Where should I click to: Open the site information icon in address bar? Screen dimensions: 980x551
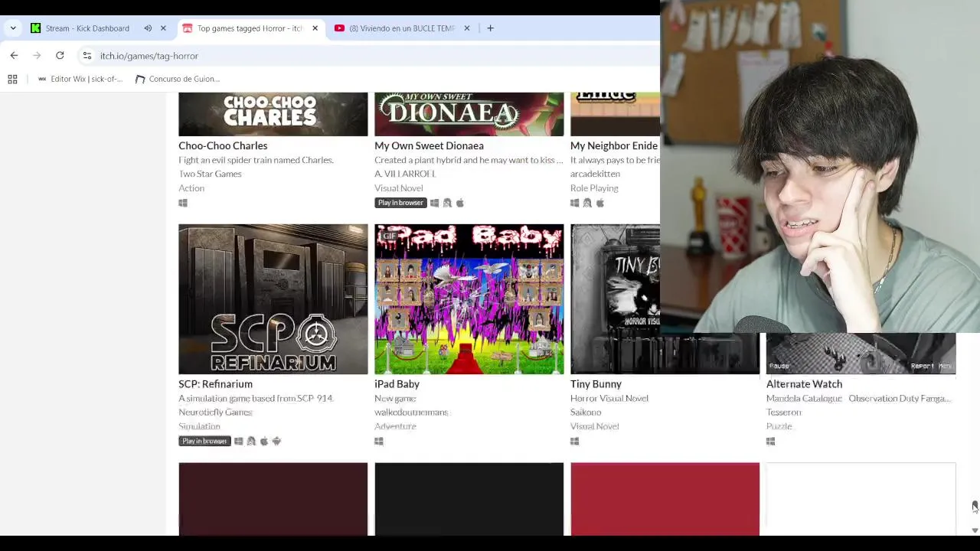pos(87,56)
